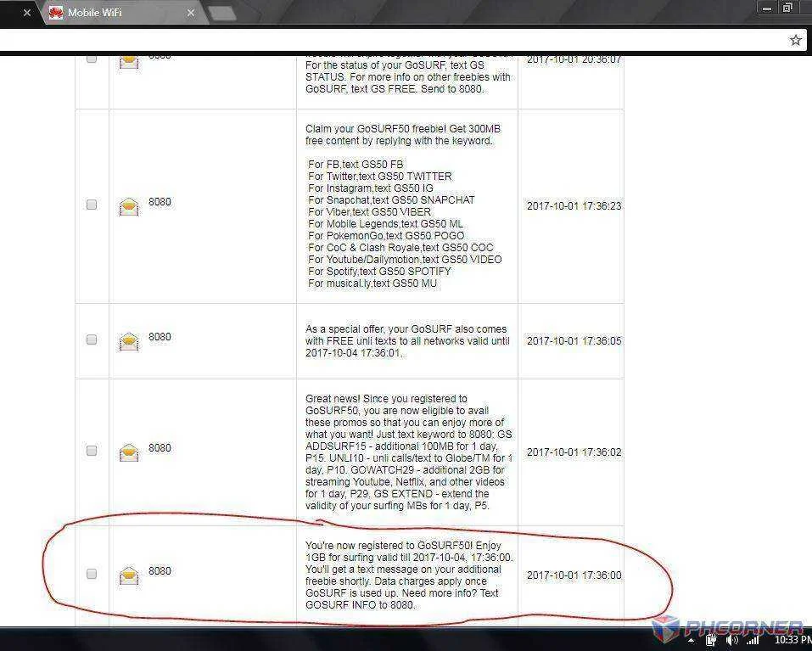Click sender 8080 of the 17:36:00 message

[160, 570]
